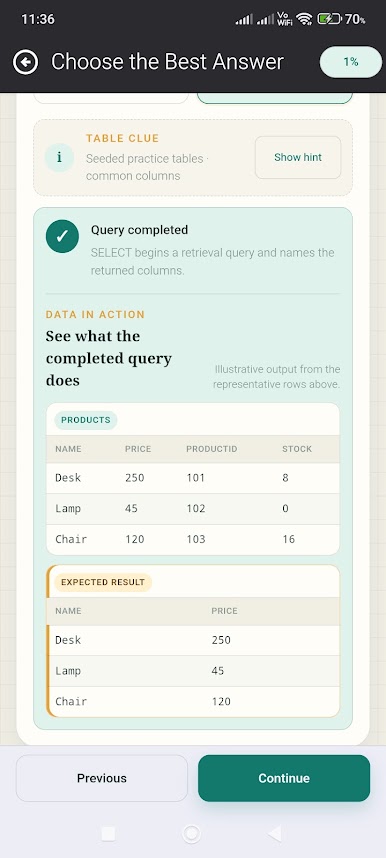Click the Show hint button
This screenshot has height=858, width=386.
coord(298,158)
